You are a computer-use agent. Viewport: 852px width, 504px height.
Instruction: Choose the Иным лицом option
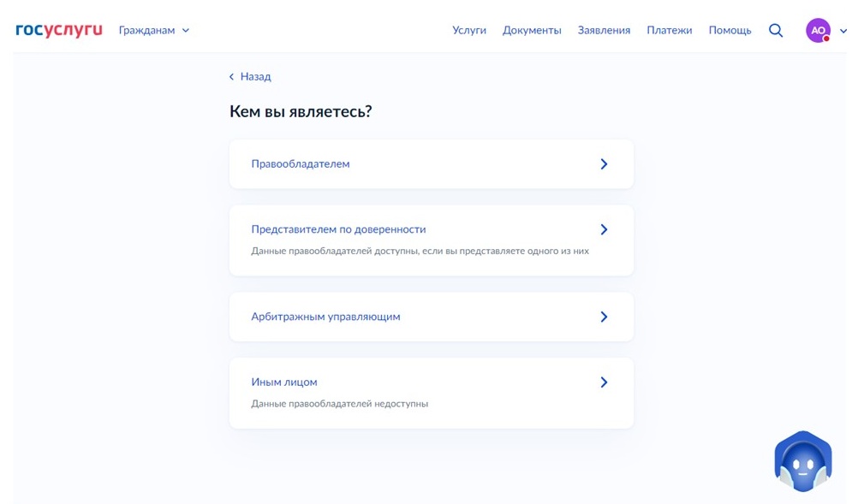point(432,393)
